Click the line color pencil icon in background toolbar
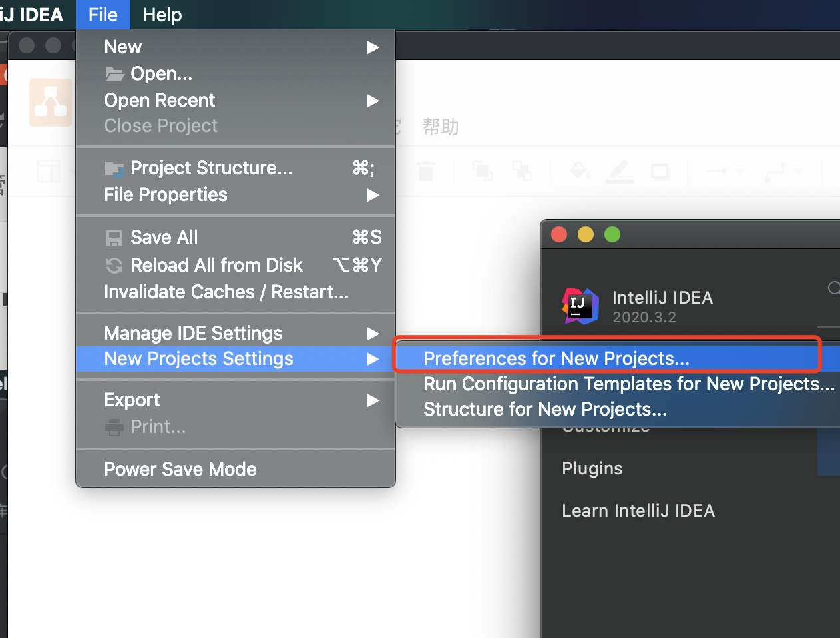Viewport: 840px width, 638px height. (619, 172)
